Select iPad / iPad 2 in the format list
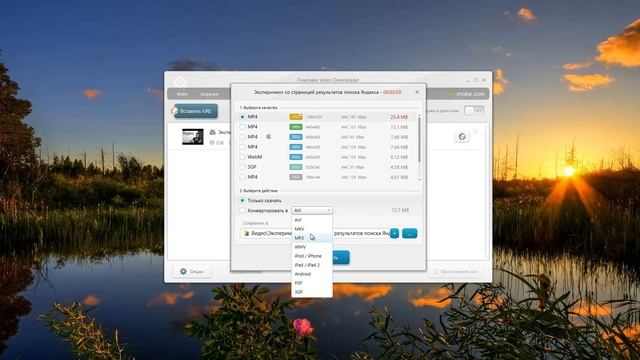 pyautogui.click(x=312, y=265)
